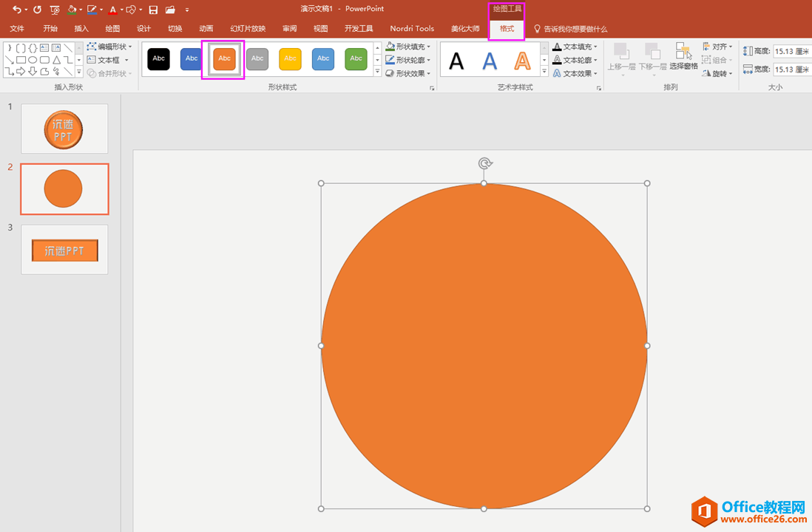Open the Shape Fill (形状填充) dropdown

(408, 47)
